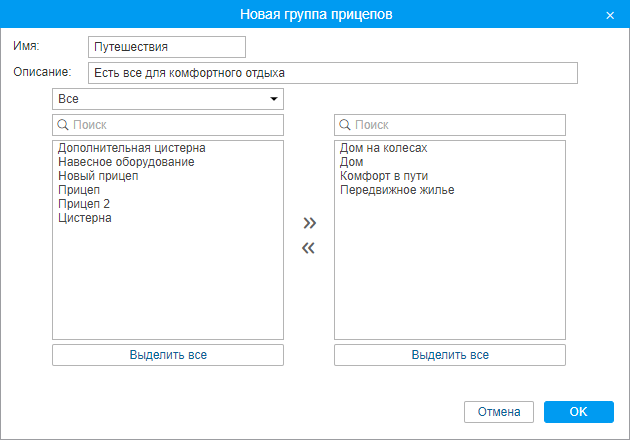The image size is (630, 440).
Task: Click the right list search field
Action: (450, 125)
